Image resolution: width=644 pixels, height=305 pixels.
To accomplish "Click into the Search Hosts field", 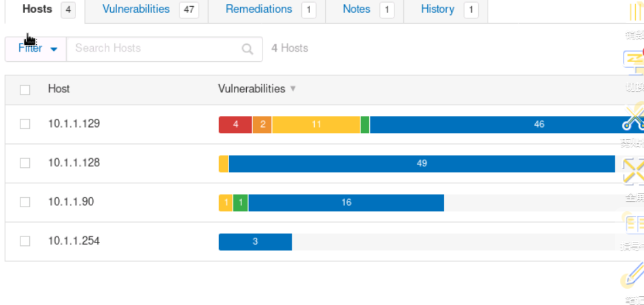I will (x=156, y=49).
